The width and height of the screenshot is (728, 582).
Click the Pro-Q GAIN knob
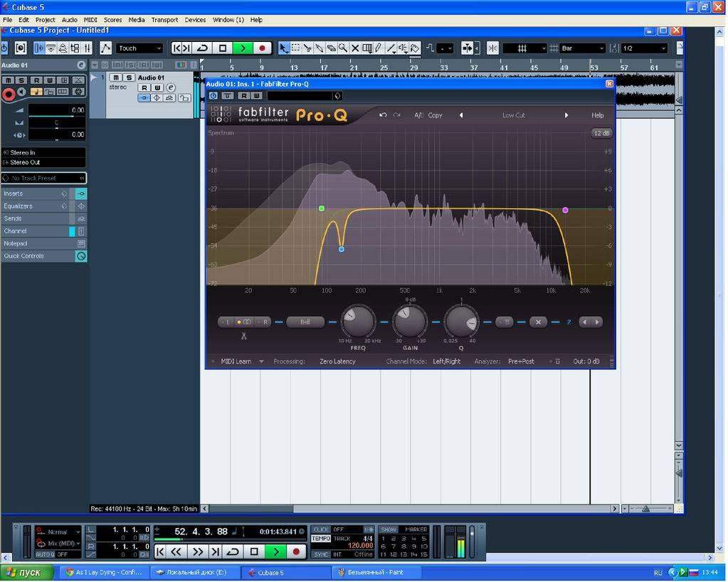410,322
